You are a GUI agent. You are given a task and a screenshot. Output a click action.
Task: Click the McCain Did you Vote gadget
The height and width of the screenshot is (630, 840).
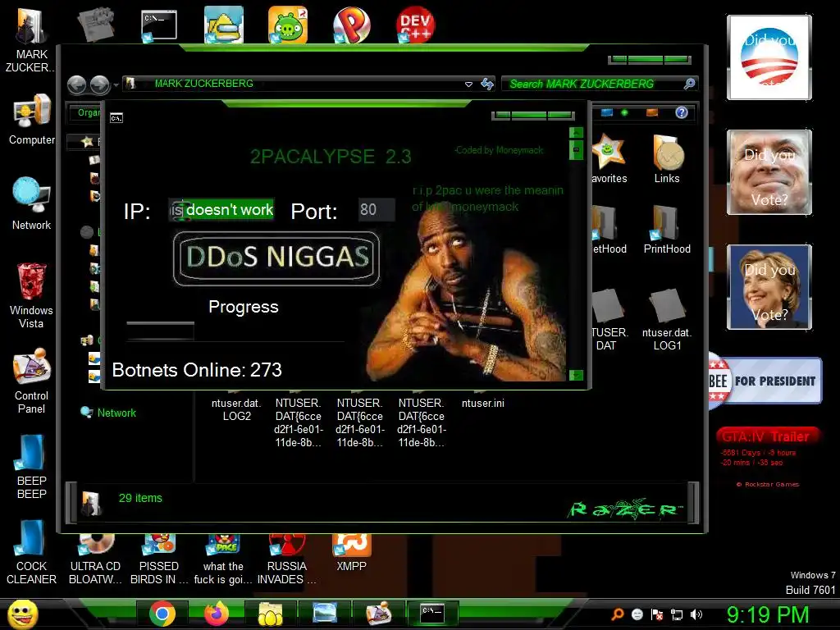pos(769,172)
